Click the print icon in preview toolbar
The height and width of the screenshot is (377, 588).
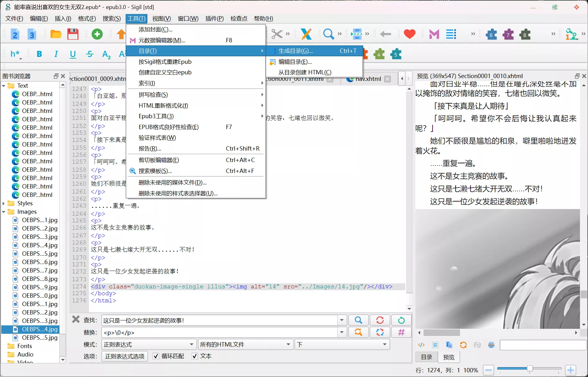point(491,345)
